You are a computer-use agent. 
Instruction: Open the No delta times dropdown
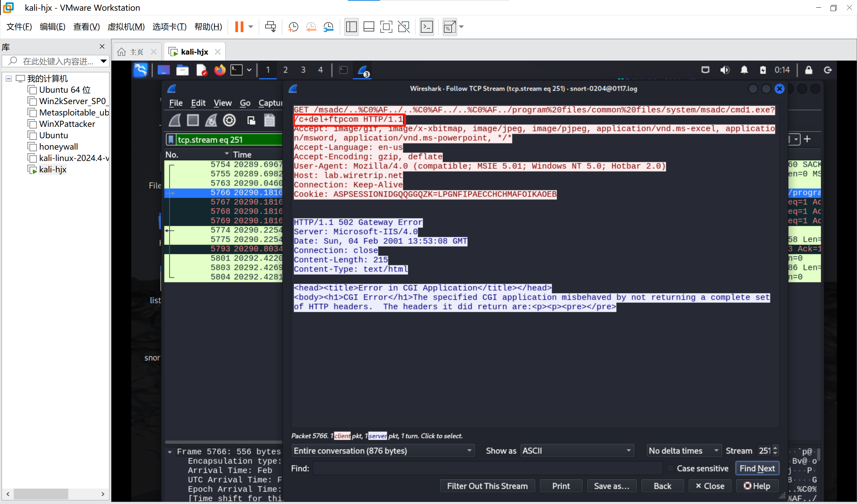click(x=684, y=450)
